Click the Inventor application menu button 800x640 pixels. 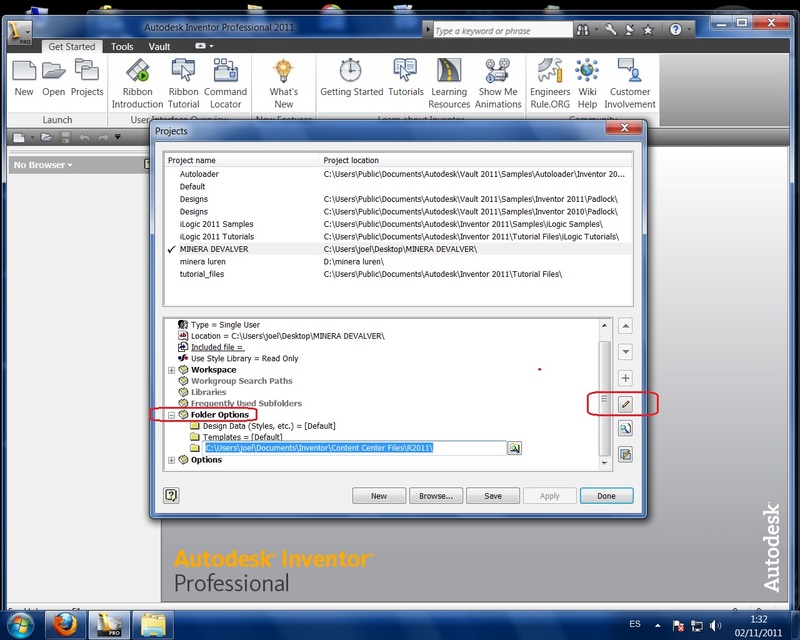click(19, 33)
